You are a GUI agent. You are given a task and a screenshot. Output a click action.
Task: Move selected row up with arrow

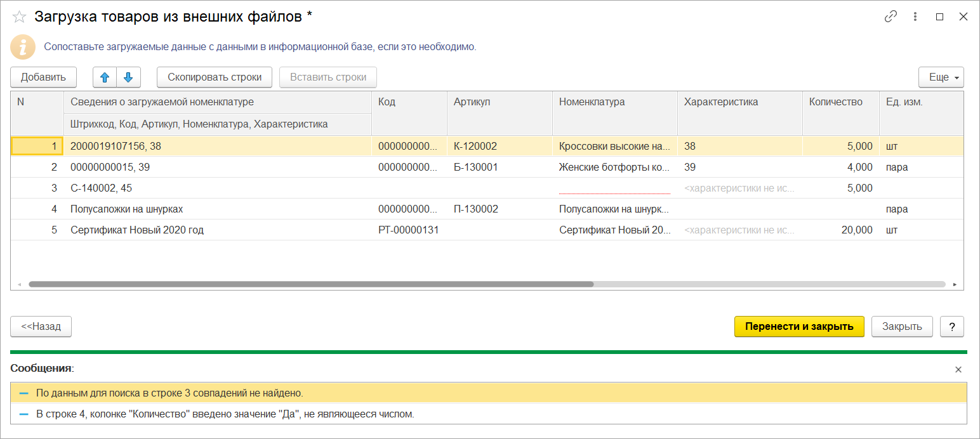(x=105, y=77)
